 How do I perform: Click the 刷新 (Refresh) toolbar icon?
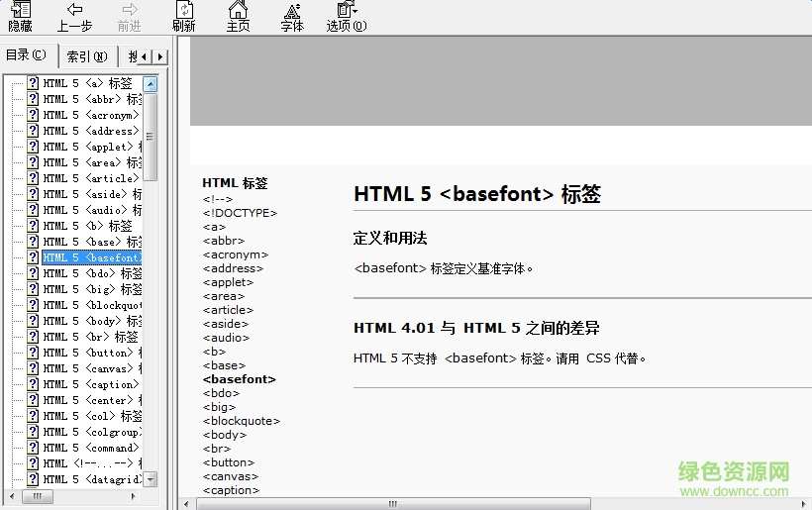pyautogui.click(x=183, y=16)
